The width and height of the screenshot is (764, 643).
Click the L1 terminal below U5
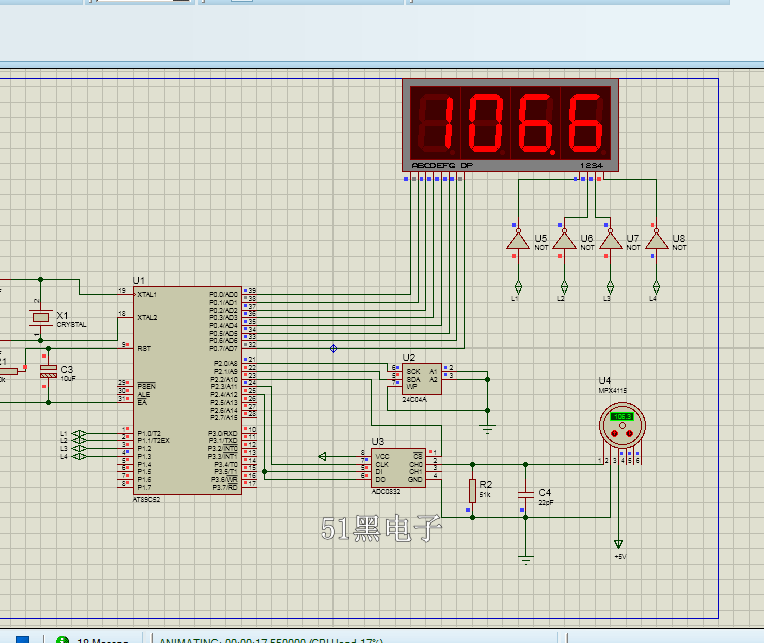518,287
